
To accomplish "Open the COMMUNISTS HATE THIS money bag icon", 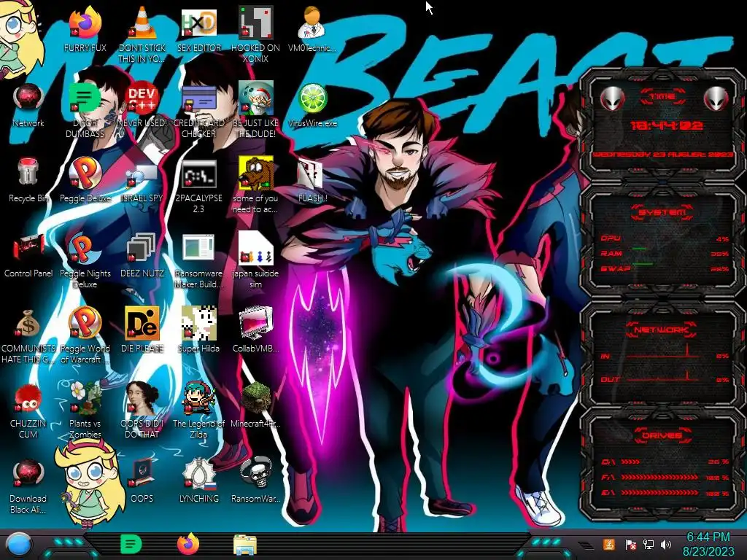I will pyautogui.click(x=28, y=323).
